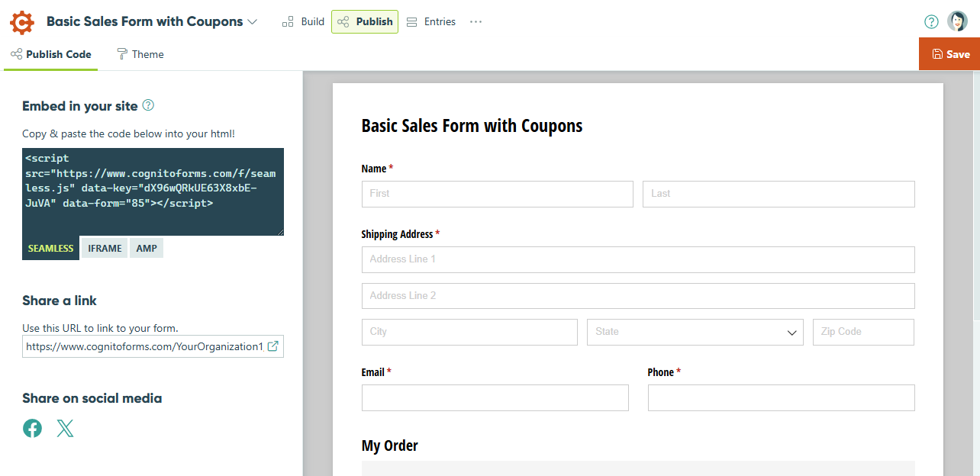This screenshot has height=476, width=980.
Task: Select the SEAMLESS embed option
Action: click(51, 248)
